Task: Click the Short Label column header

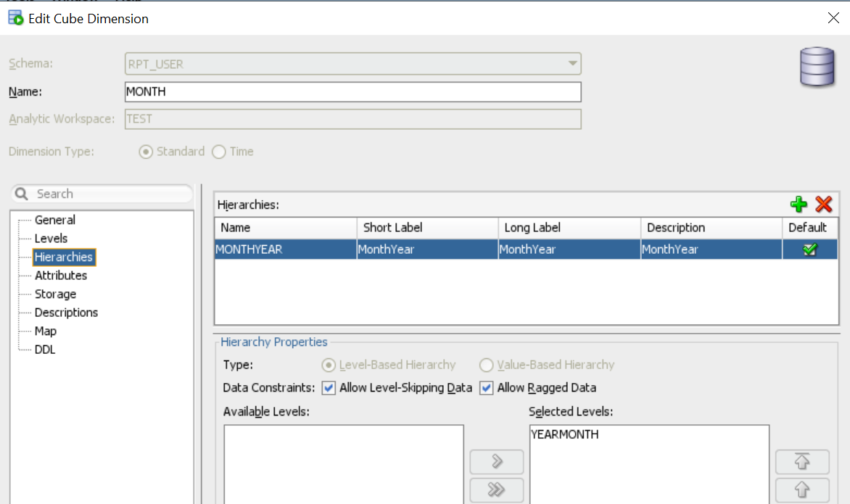Action: [428, 228]
